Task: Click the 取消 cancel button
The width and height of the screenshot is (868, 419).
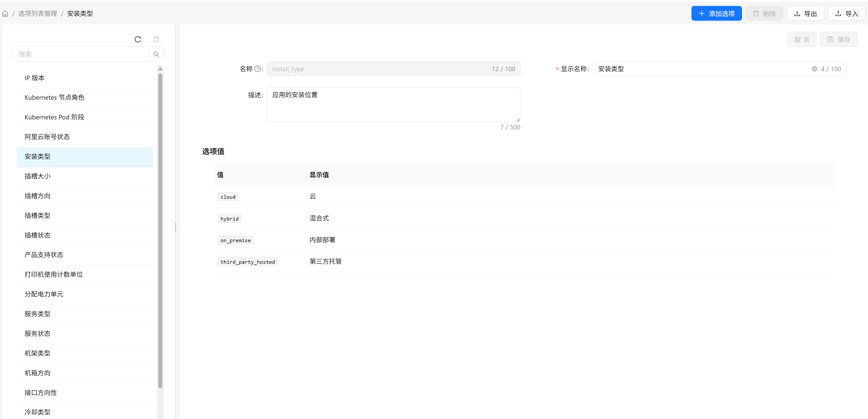Action: tap(802, 39)
